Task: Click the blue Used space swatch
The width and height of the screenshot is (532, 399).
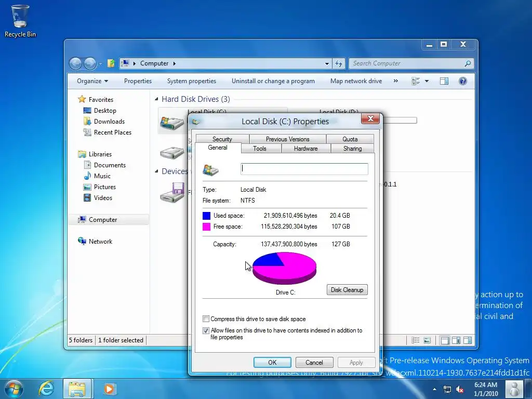Action: (206, 216)
